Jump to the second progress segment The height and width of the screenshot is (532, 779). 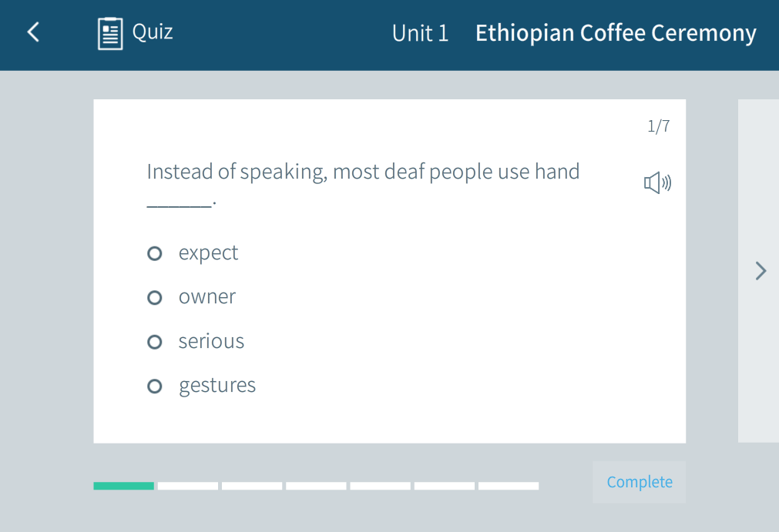[x=188, y=486]
